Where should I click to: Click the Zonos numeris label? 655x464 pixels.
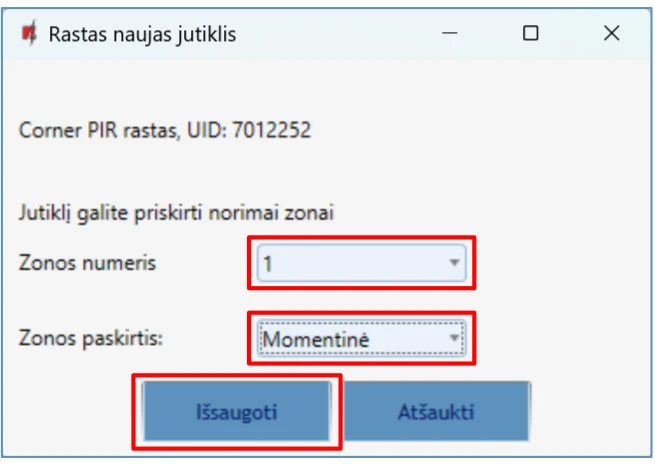tap(87, 263)
